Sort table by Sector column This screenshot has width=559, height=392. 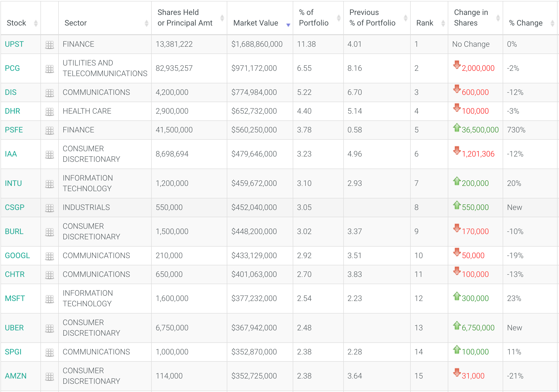[105, 18]
